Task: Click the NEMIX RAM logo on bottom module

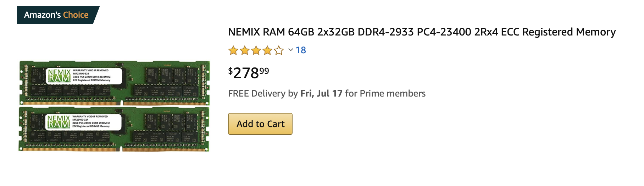Action: (59, 122)
